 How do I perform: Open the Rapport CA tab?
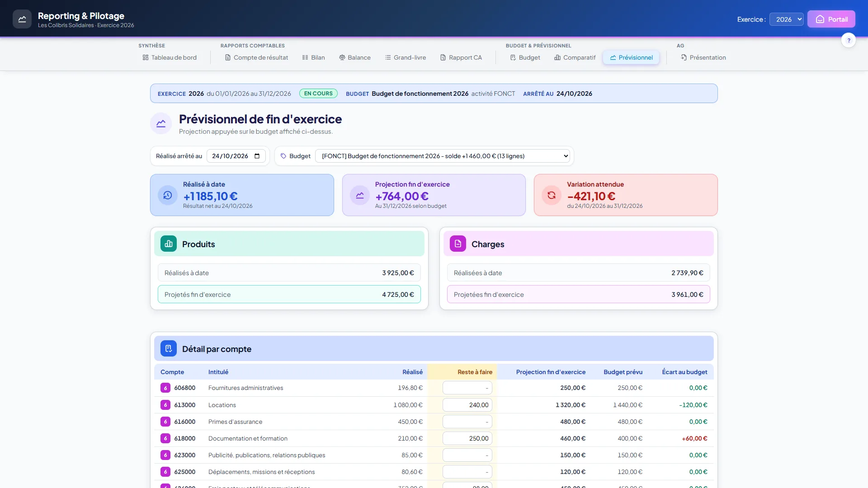(x=461, y=57)
